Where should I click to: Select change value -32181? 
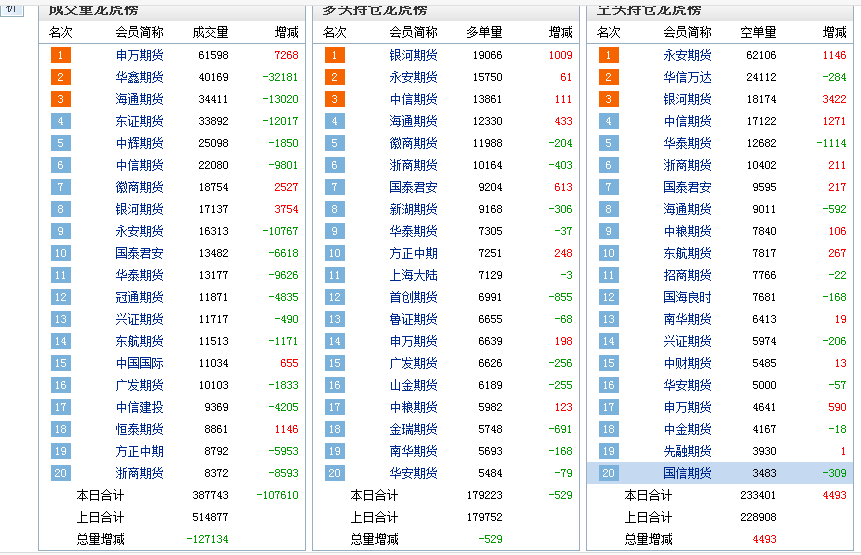[x=281, y=77]
